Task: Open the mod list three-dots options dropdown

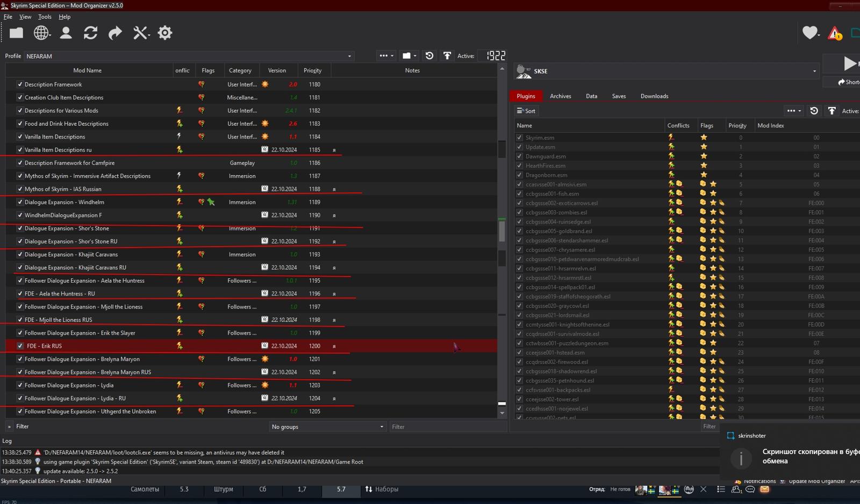Action: tap(386, 55)
